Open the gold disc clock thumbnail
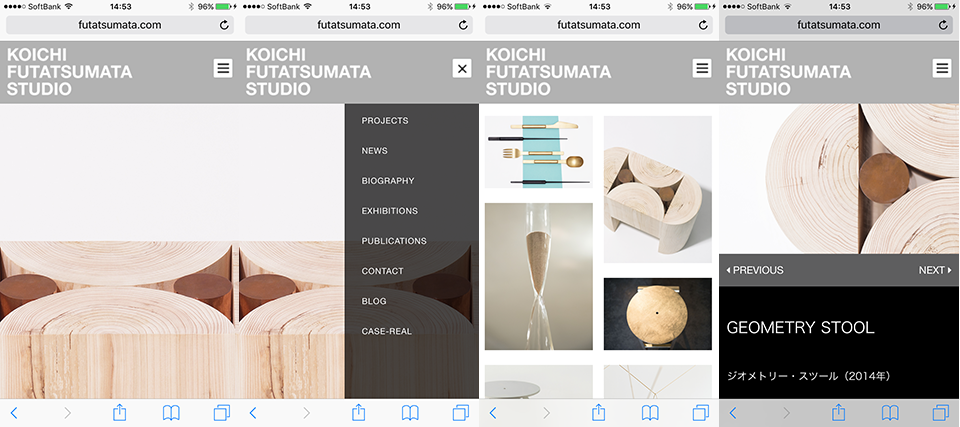The width and height of the screenshot is (960, 427). [x=658, y=314]
